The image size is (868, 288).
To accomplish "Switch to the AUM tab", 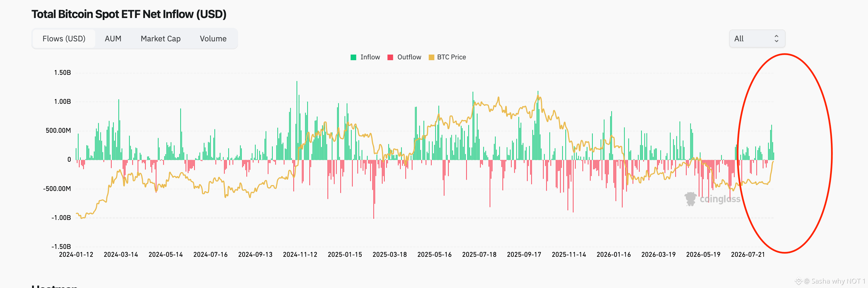I will (113, 39).
